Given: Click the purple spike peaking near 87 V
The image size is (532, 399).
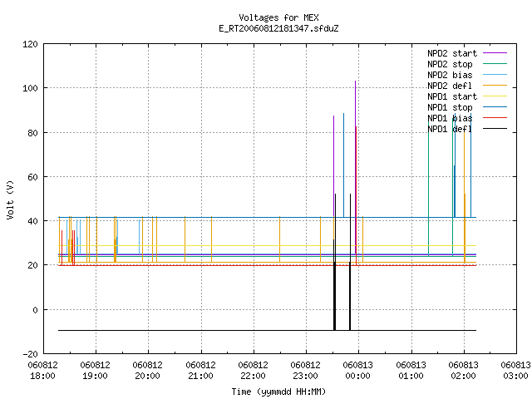Looking at the screenshot, I should pyautogui.click(x=333, y=116).
